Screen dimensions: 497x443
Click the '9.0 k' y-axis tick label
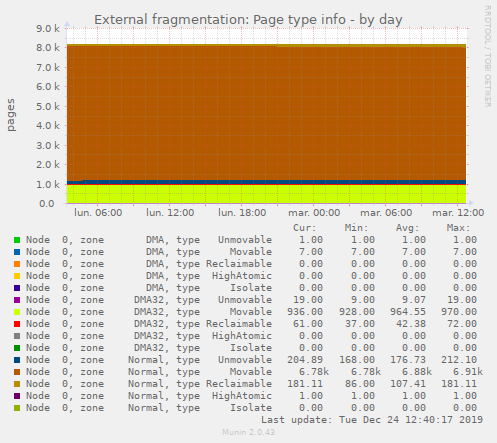[x=48, y=29]
